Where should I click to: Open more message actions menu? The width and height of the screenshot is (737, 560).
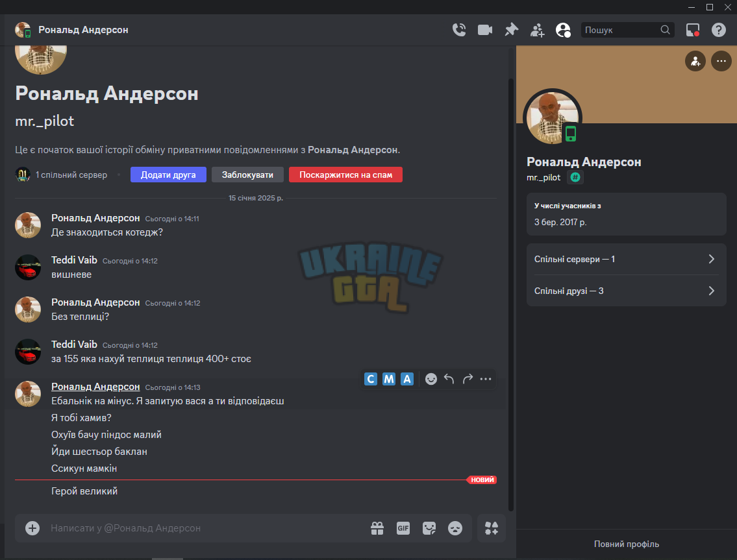[x=486, y=379]
